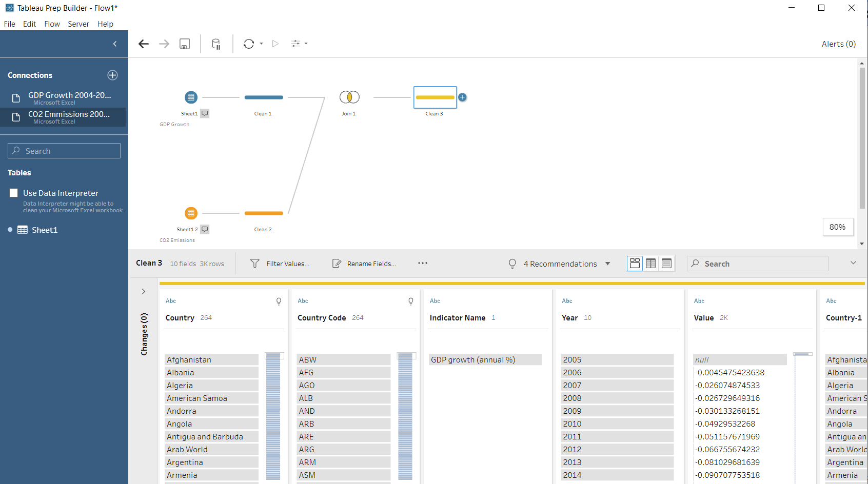Click the 80% zoom level control

click(x=837, y=227)
